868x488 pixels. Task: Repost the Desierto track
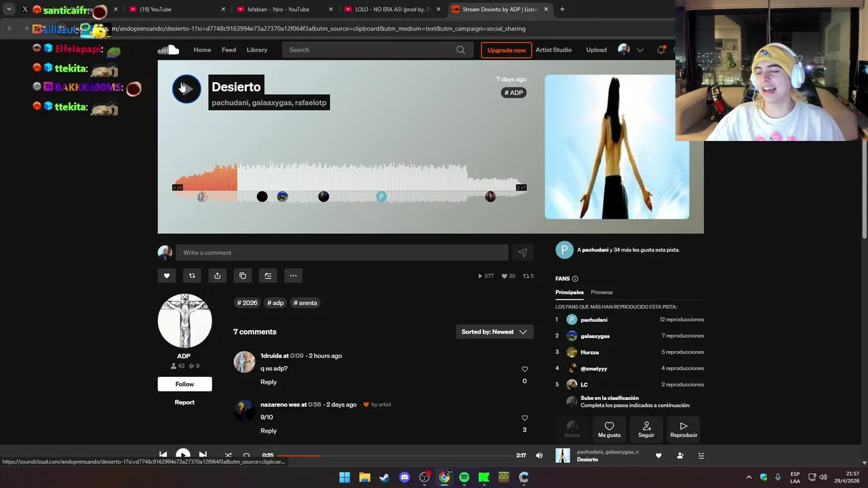[192, 276]
